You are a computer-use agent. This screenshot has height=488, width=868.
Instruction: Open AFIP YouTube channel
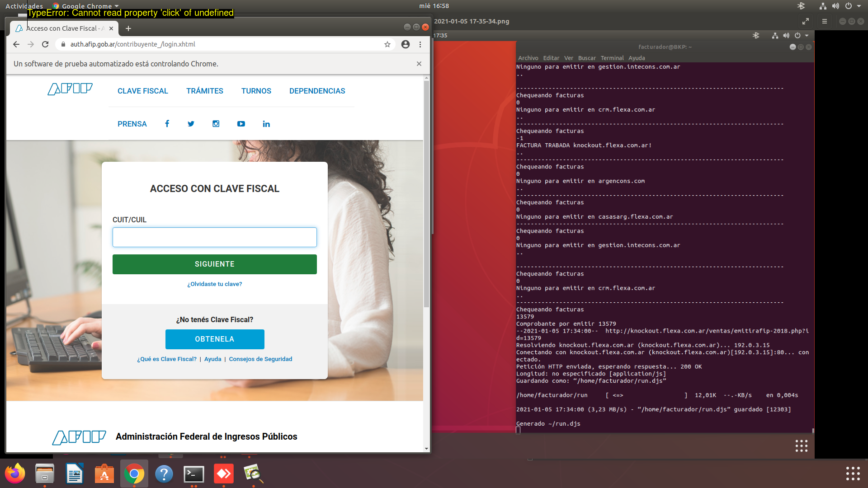[241, 124]
